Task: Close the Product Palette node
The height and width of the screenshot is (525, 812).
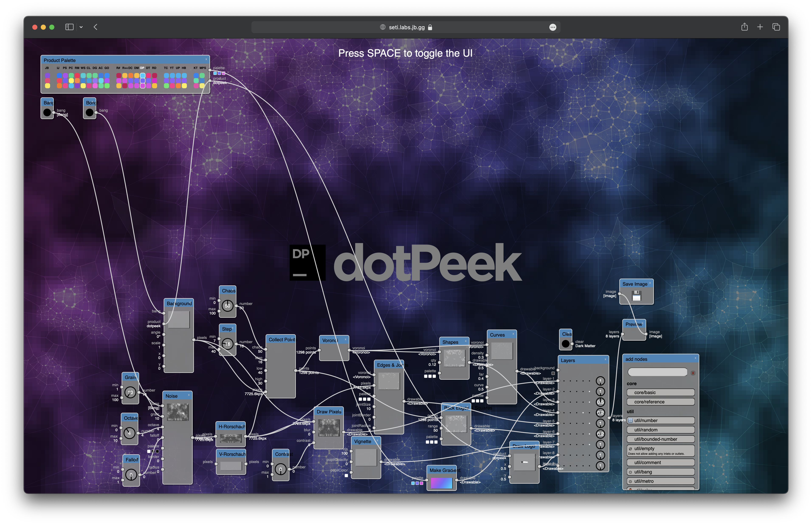Action: coord(206,59)
